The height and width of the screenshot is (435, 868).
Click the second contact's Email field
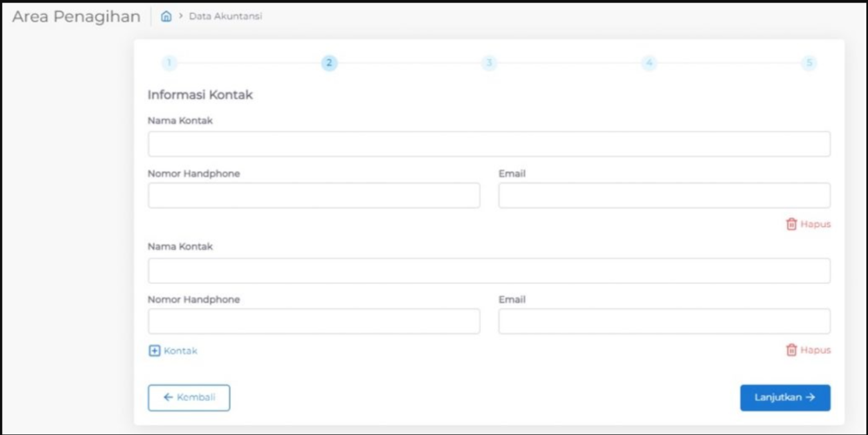[x=664, y=321]
